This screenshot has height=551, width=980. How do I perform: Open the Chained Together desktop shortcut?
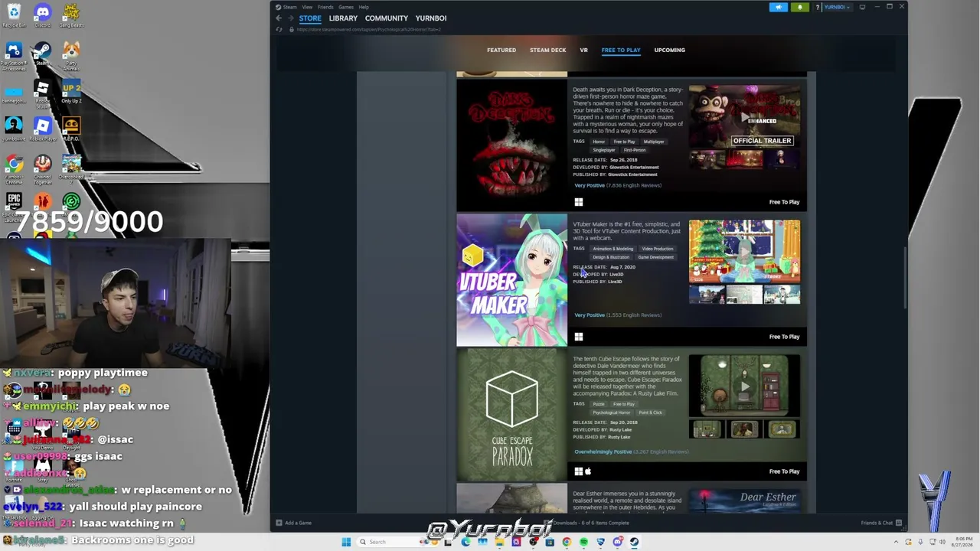pyautogui.click(x=43, y=170)
